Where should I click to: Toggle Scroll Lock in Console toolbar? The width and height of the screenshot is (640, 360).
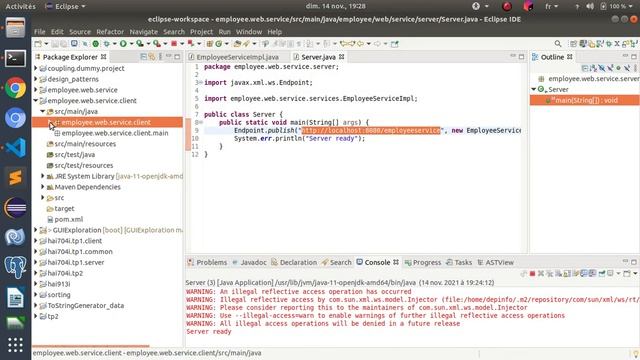tap(567, 273)
